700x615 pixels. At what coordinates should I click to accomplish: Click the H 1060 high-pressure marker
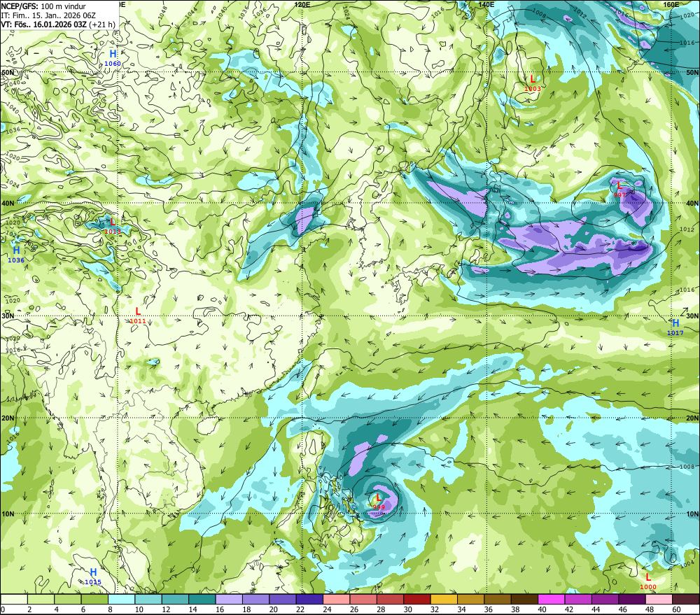(x=113, y=59)
